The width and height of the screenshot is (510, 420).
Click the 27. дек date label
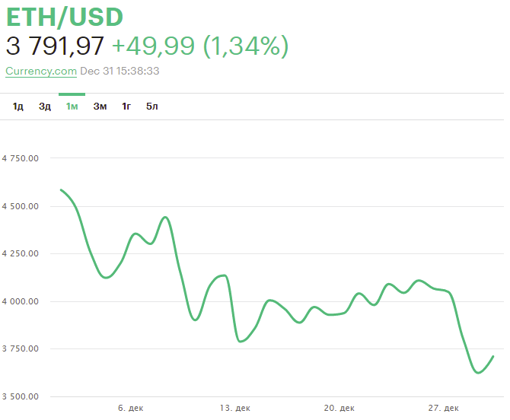(x=444, y=409)
